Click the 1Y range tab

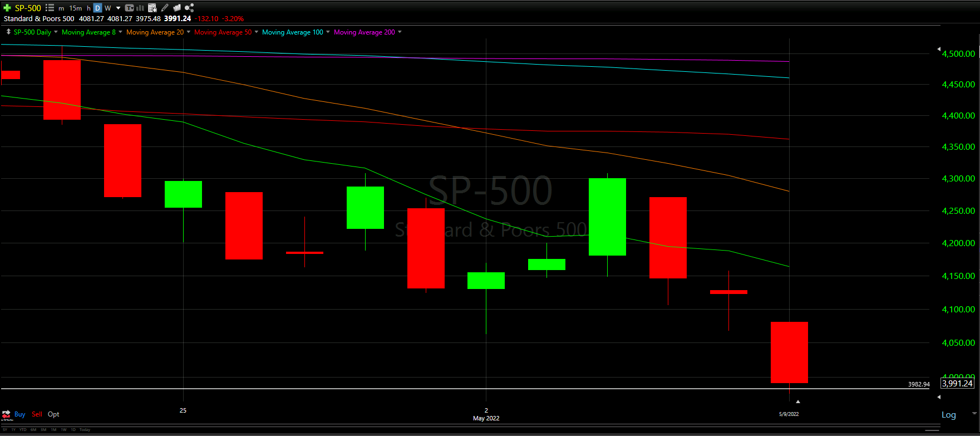[x=13, y=430]
